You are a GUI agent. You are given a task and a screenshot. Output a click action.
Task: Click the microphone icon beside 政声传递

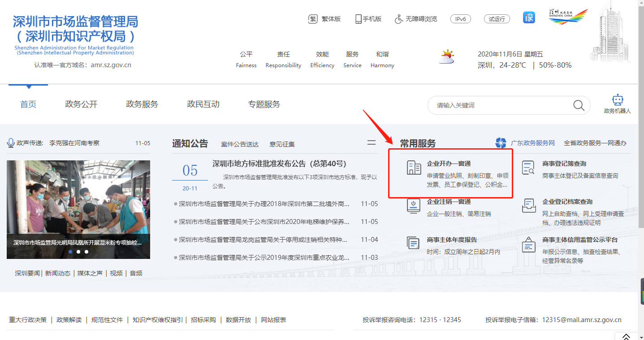click(x=9, y=142)
